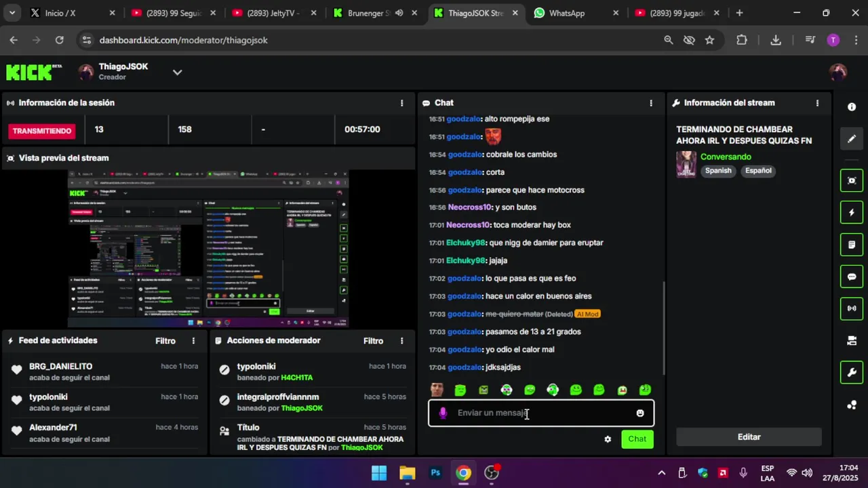Open browser downloads icon

776,40
